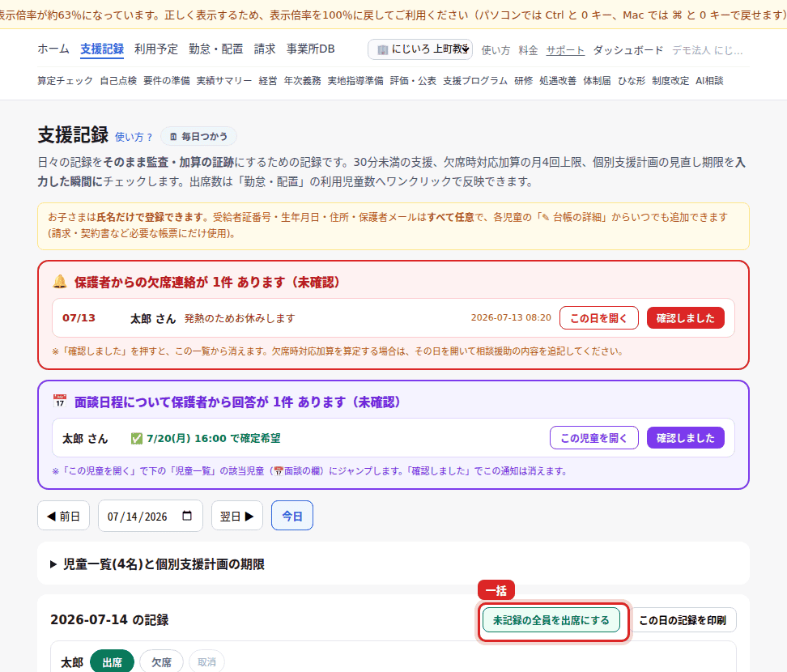Image resolution: width=787 pixels, height=672 pixels.
Task: Open 経営 sub-navigation item
Action: [x=268, y=81]
